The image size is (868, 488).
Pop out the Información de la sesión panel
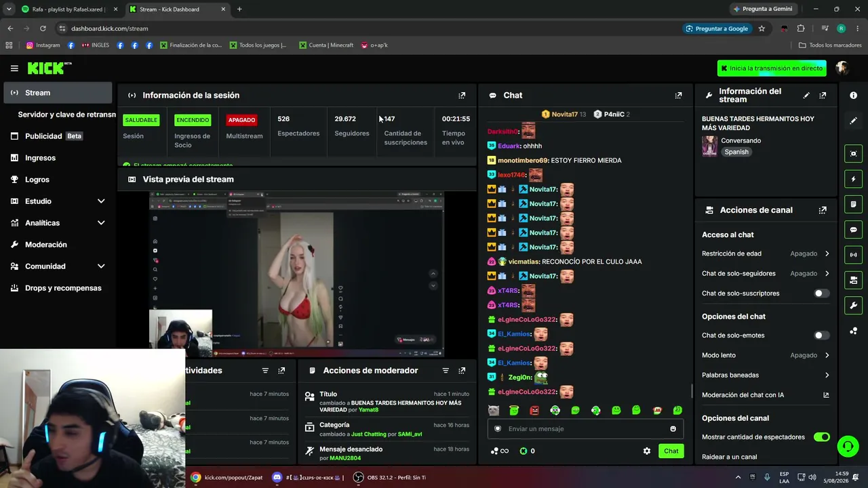tap(462, 96)
